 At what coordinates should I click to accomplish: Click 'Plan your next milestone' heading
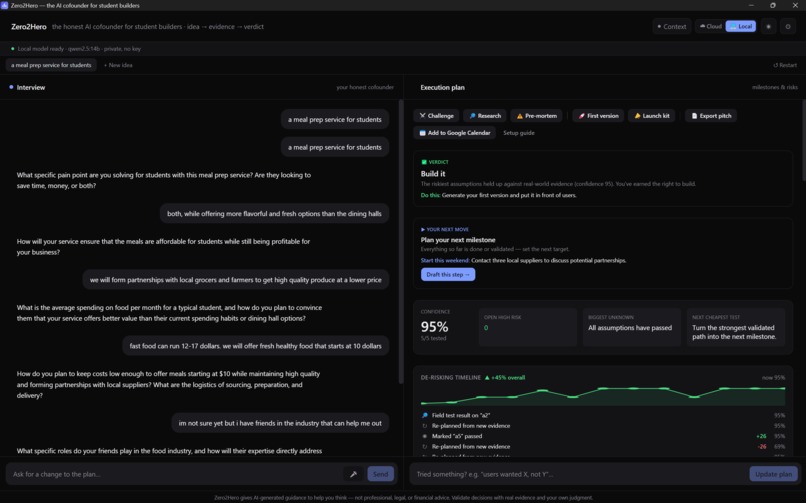[458, 240]
